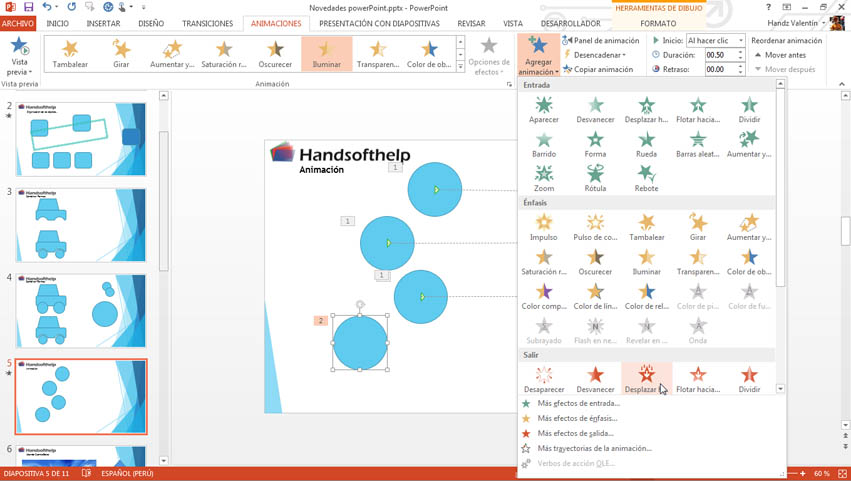Select the Aparecer entrance effect

click(x=543, y=109)
